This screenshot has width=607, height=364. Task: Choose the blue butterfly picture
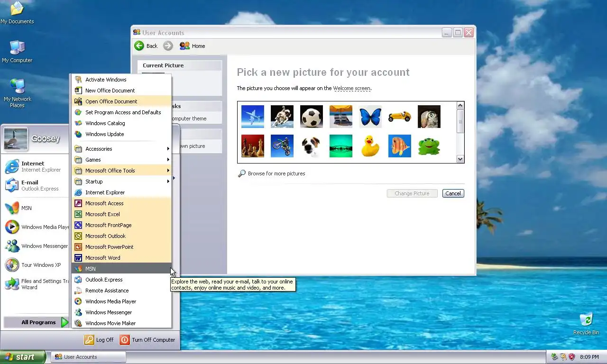click(370, 117)
